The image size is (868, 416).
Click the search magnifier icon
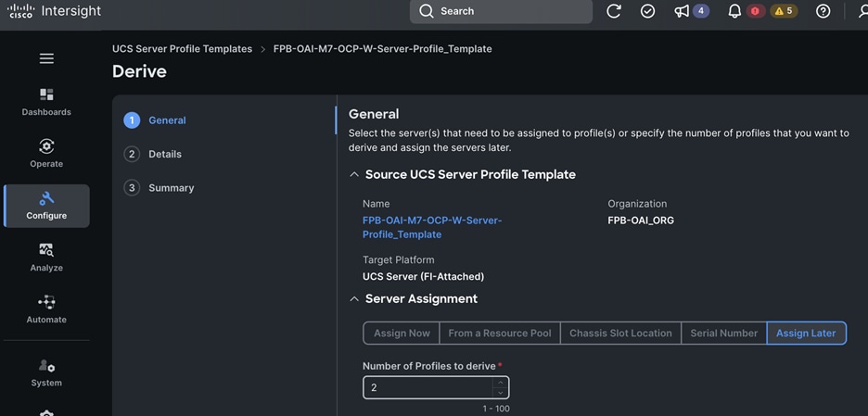427,11
